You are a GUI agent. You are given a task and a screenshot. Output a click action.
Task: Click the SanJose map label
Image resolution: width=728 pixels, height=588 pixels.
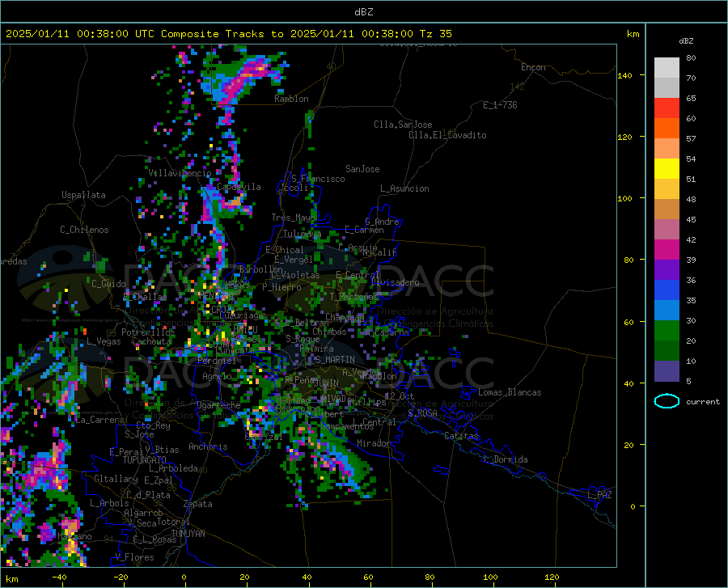pyautogui.click(x=362, y=169)
